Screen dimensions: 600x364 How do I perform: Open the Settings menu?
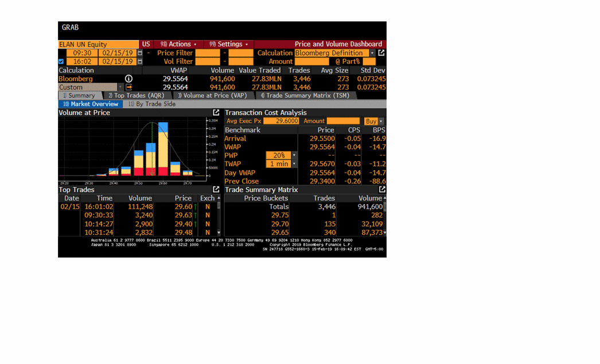coord(229,44)
